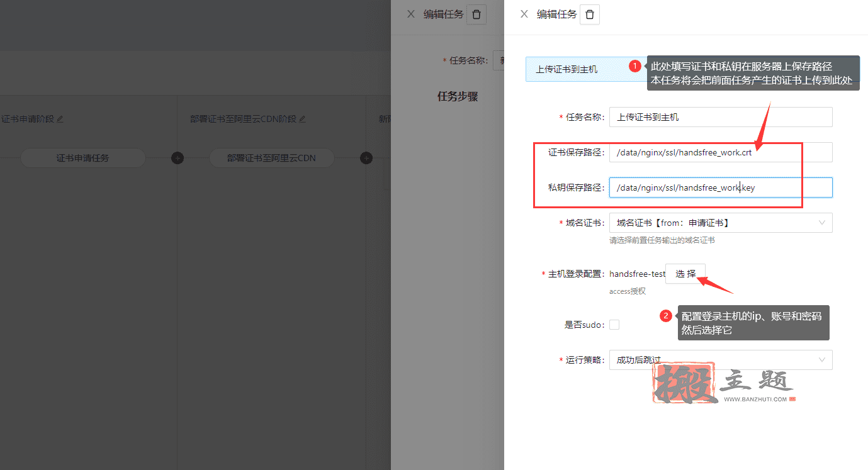868x470 pixels.
Task: Click the 请选择前置任务输出的域名证书 hint
Action: coord(662,240)
